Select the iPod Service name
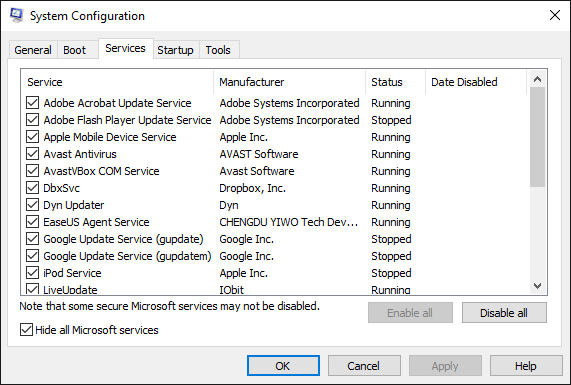571x385 pixels. pyautogui.click(x=72, y=273)
